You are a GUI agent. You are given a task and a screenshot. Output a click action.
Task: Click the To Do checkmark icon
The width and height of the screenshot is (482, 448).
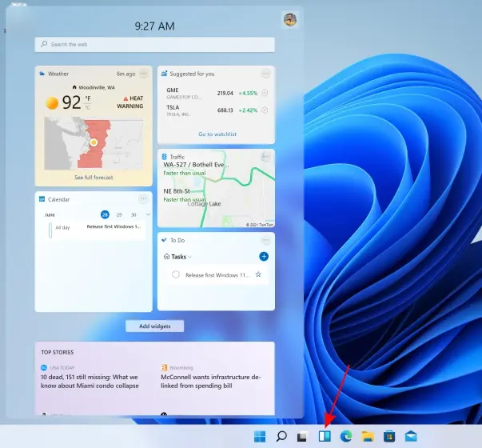[x=164, y=240]
